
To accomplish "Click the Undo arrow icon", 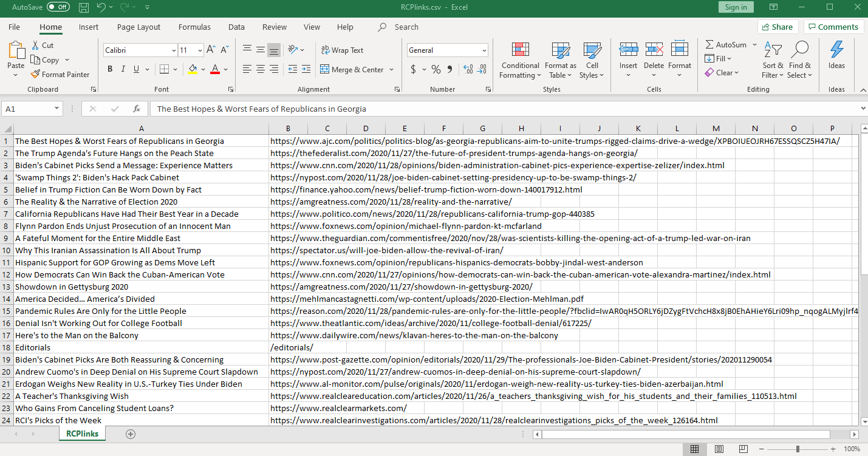I will pos(101,7).
